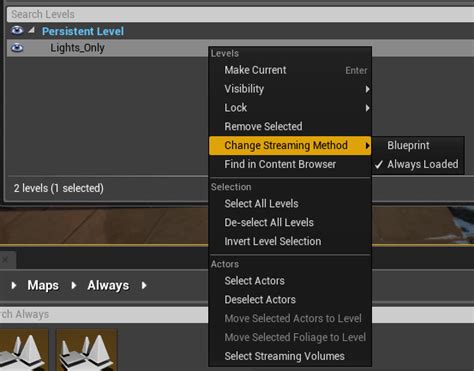Select the second map asset thumbnail
The width and height of the screenshot is (474, 371).
tap(86, 350)
